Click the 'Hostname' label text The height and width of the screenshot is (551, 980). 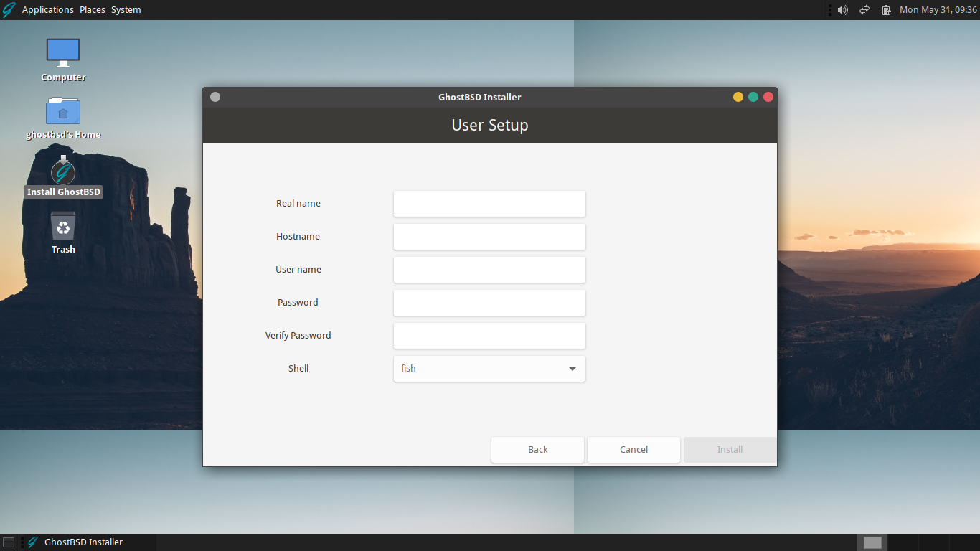[x=298, y=237]
